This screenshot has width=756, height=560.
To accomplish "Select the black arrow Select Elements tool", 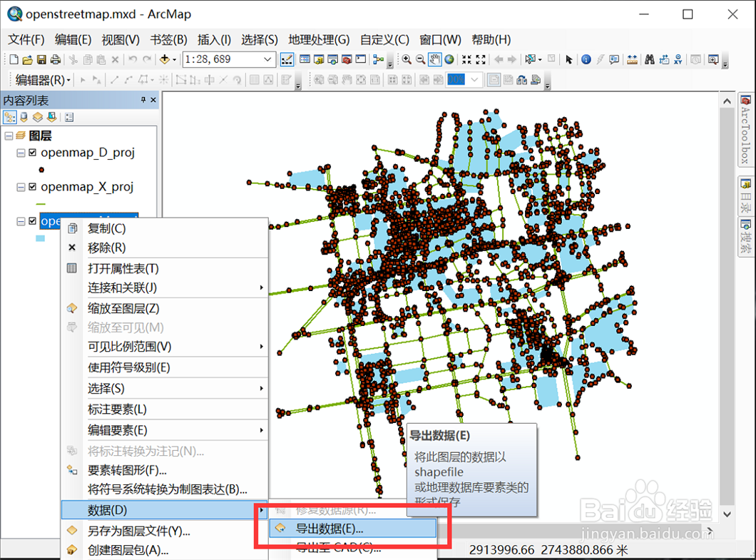I will pyautogui.click(x=569, y=59).
